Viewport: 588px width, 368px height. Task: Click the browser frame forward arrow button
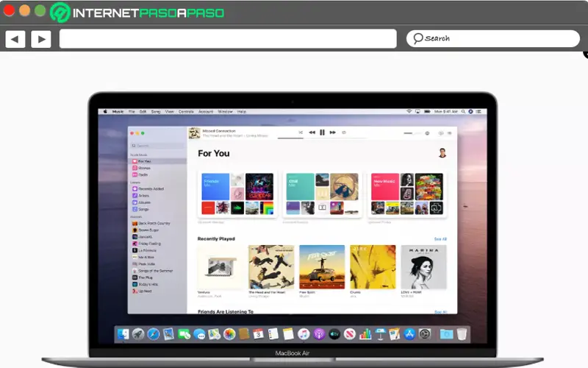point(41,39)
